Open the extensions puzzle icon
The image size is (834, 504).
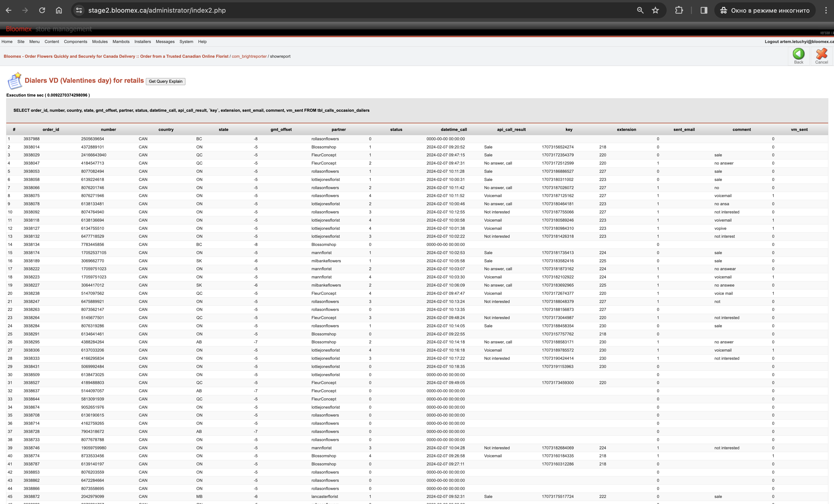pyautogui.click(x=679, y=11)
